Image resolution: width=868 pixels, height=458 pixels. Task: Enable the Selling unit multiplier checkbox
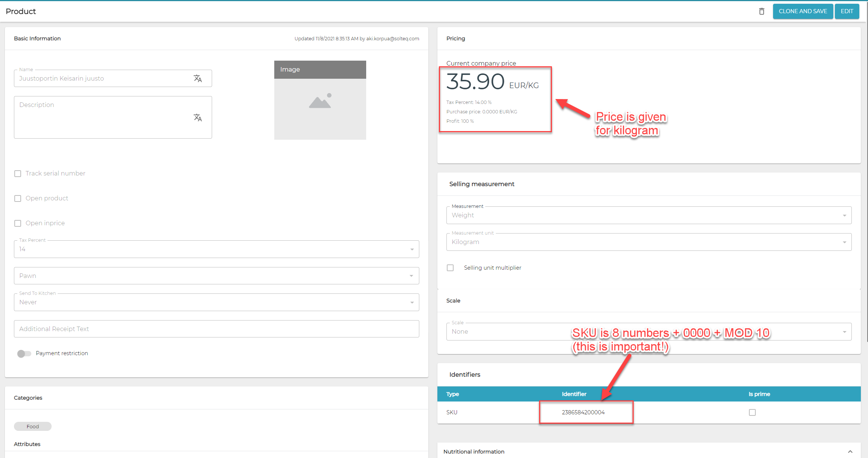pyautogui.click(x=450, y=268)
